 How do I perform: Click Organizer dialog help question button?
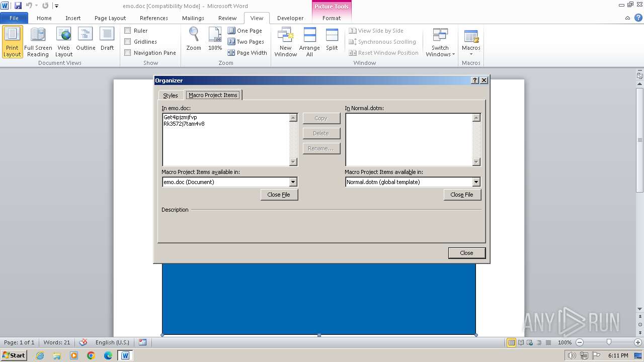(x=475, y=80)
